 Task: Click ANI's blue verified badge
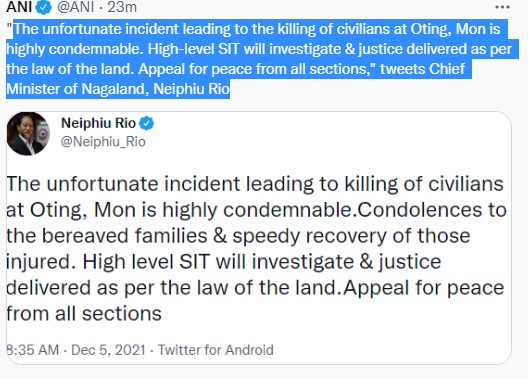[44, 7]
